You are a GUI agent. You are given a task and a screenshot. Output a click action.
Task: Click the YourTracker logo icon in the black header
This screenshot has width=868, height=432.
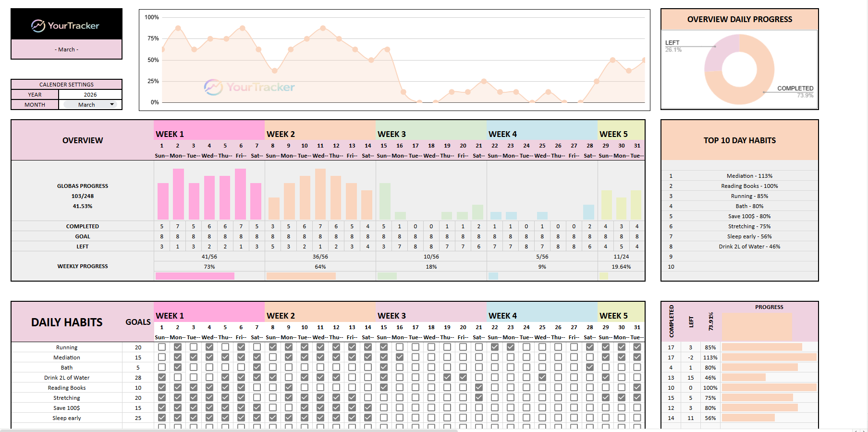coord(38,25)
